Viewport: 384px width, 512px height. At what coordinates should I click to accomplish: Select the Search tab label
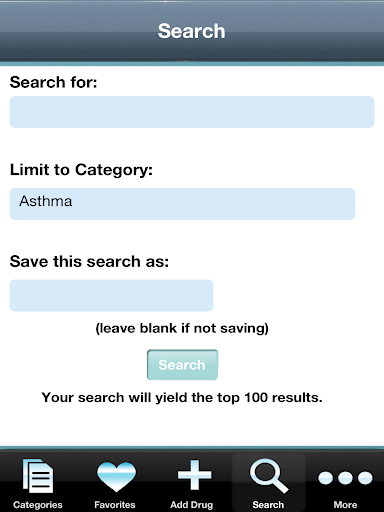point(268,505)
